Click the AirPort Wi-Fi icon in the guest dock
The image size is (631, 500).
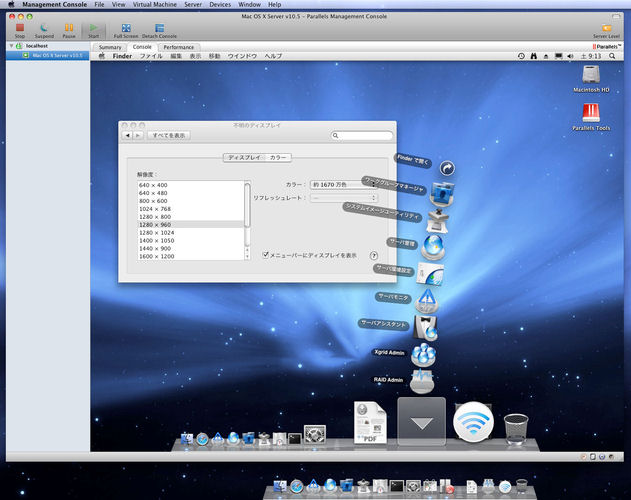click(x=473, y=422)
